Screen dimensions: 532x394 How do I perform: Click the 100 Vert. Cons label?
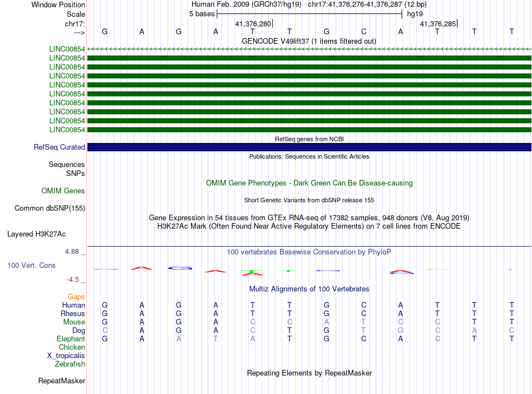pos(31,265)
